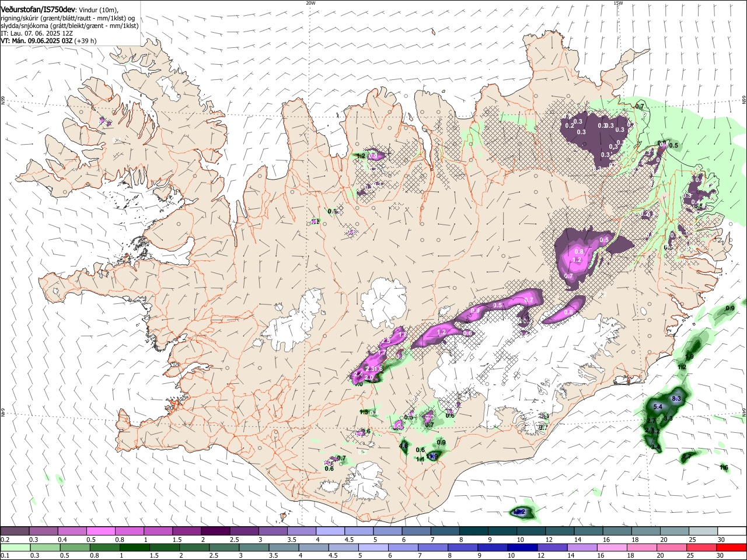Click the '3.4' precipitation value offshore southeast
747x560 pixels.
point(655,447)
